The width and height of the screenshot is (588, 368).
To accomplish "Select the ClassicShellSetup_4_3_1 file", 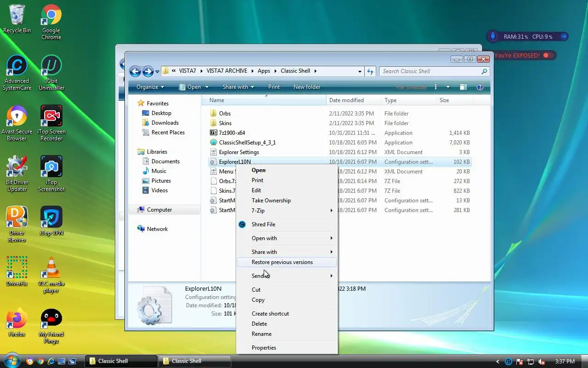I will [247, 143].
